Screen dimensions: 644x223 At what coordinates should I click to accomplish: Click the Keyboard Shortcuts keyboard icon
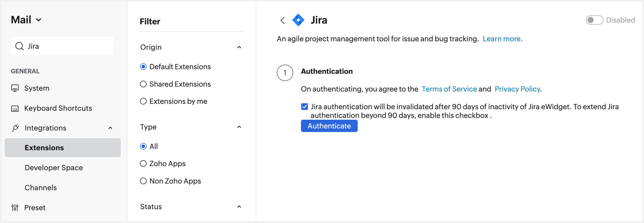15,108
